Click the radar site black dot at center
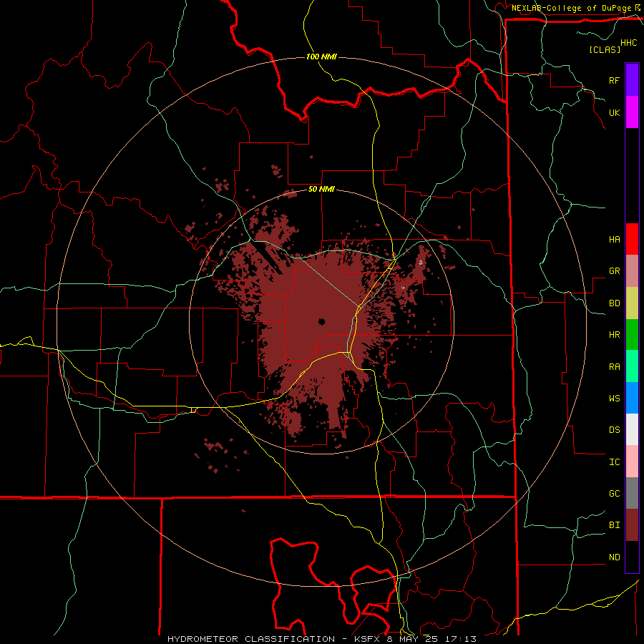This screenshot has height=644, width=644. [x=321, y=322]
